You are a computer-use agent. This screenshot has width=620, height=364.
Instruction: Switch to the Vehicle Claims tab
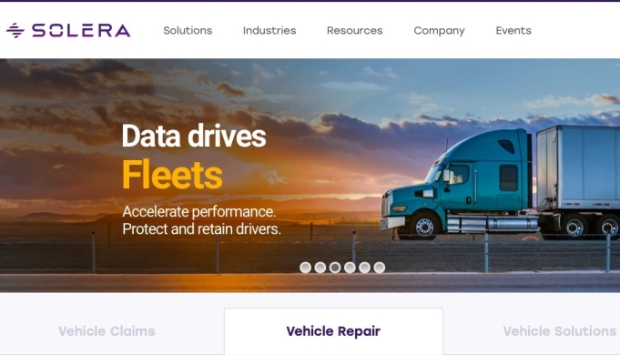tap(107, 331)
